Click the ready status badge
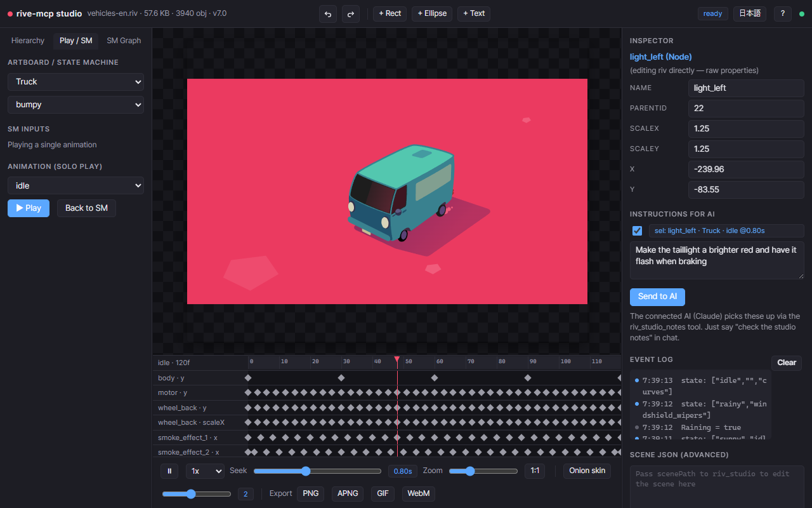 click(x=713, y=13)
